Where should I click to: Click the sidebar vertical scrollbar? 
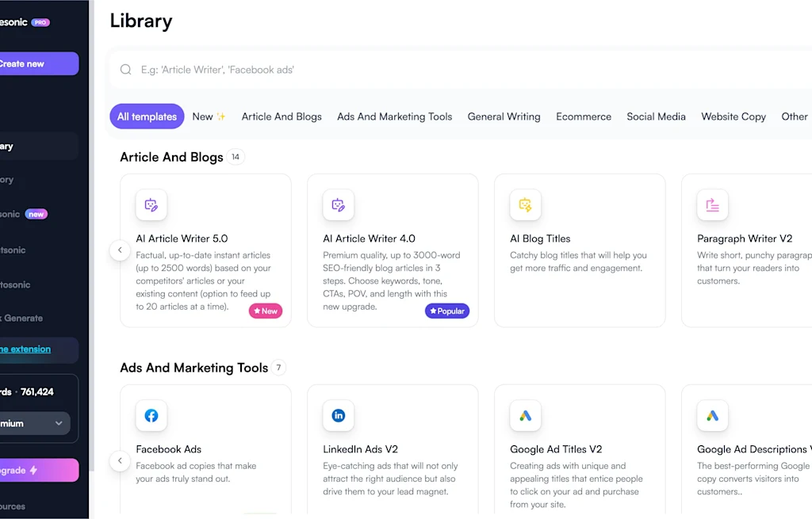92,235
